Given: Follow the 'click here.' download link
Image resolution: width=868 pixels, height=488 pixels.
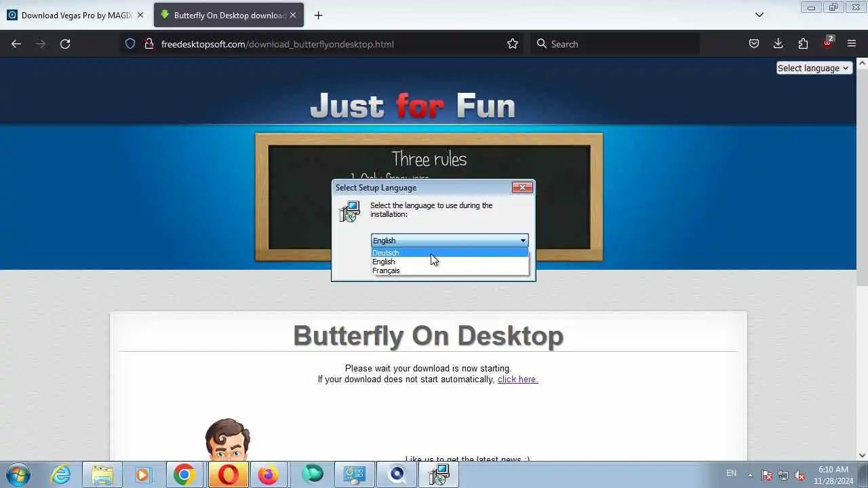Looking at the screenshot, I should click(517, 380).
